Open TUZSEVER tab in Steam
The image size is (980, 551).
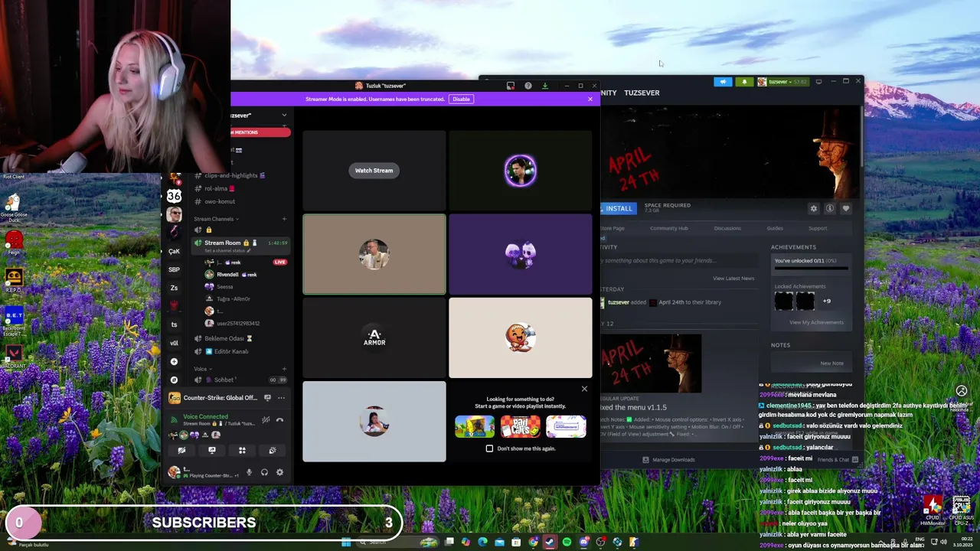pyautogui.click(x=642, y=93)
